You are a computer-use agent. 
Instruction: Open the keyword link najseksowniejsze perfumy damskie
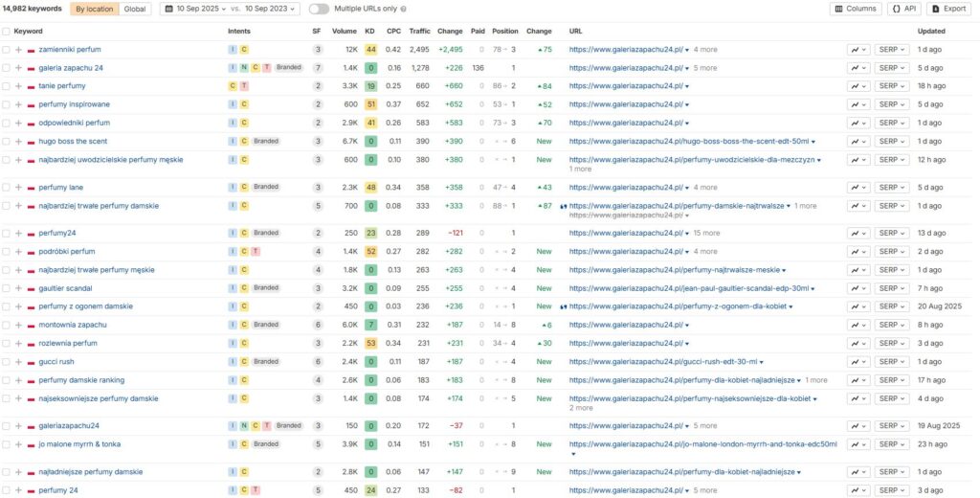tap(99, 398)
